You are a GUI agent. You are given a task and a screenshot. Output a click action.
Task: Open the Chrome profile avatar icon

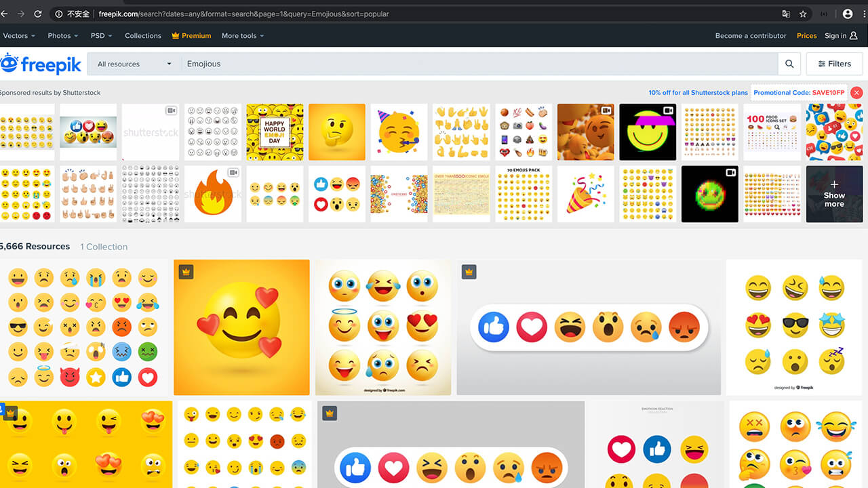[x=848, y=14]
